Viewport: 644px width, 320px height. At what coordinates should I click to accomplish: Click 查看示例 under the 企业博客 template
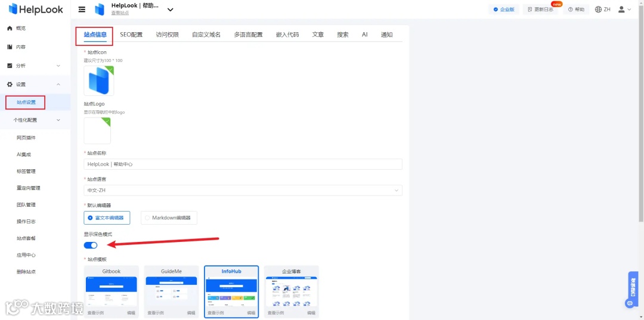pos(276,313)
